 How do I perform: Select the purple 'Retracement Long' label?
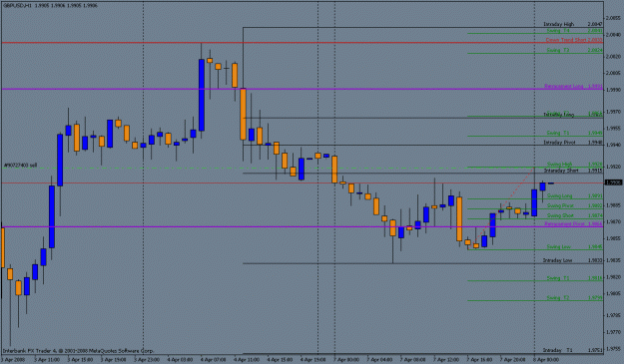point(564,86)
